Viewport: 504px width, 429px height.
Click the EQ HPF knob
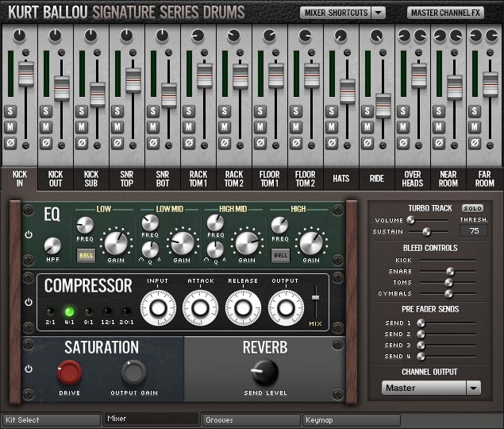[52, 245]
